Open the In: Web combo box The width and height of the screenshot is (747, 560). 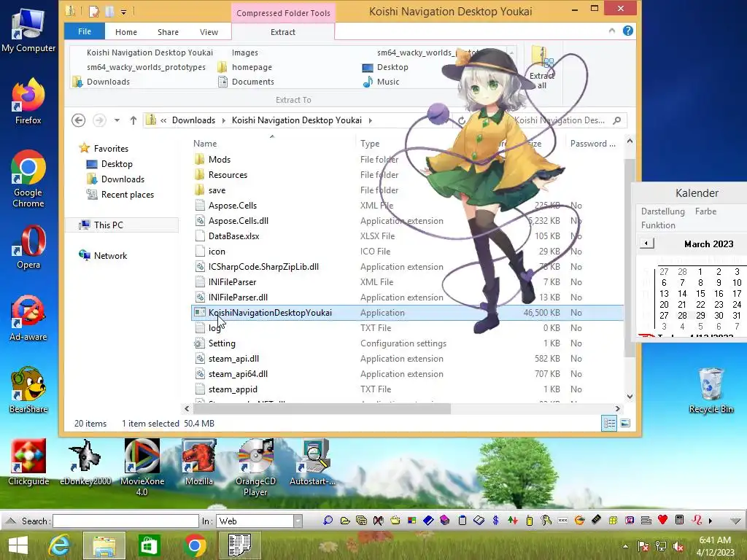tap(259, 521)
